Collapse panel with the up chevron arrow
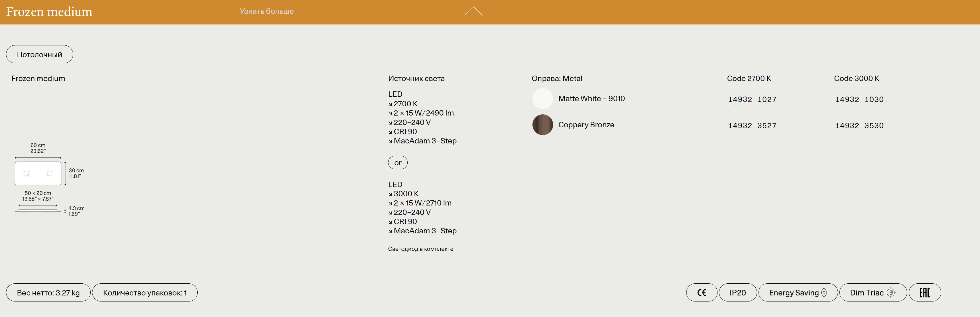Viewport: 980px width, 317px height. (473, 11)
